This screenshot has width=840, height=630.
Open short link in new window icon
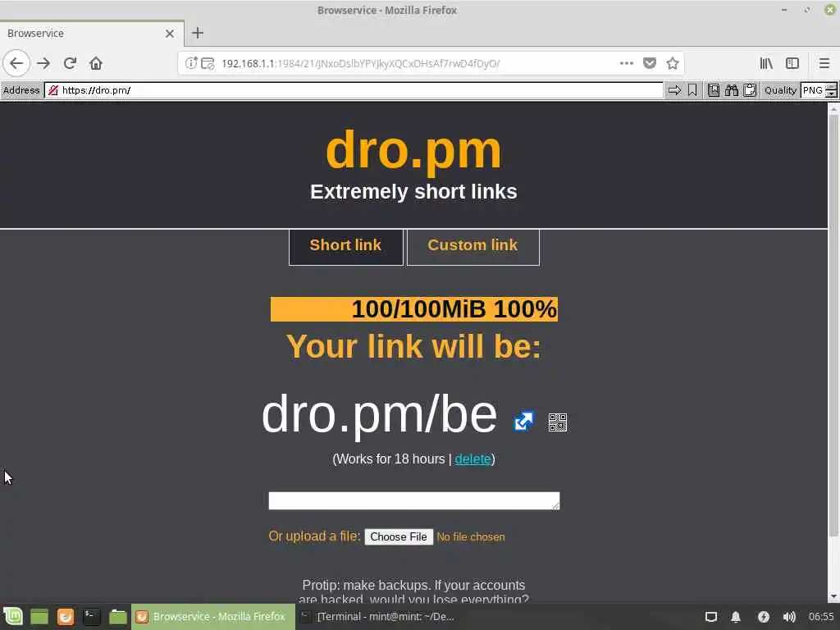pos(523,421)
